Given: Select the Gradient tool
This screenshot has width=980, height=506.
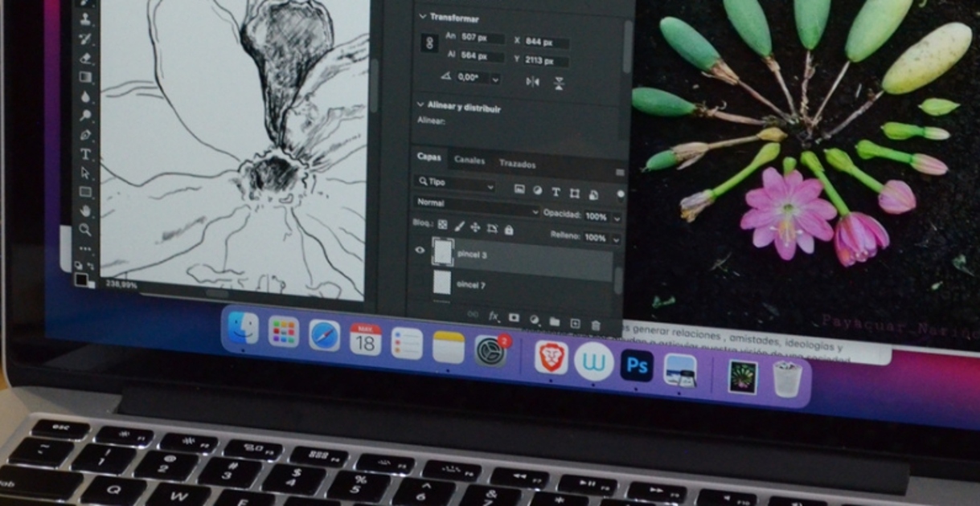Looking at the screenshot, I should tap(85, 78).
